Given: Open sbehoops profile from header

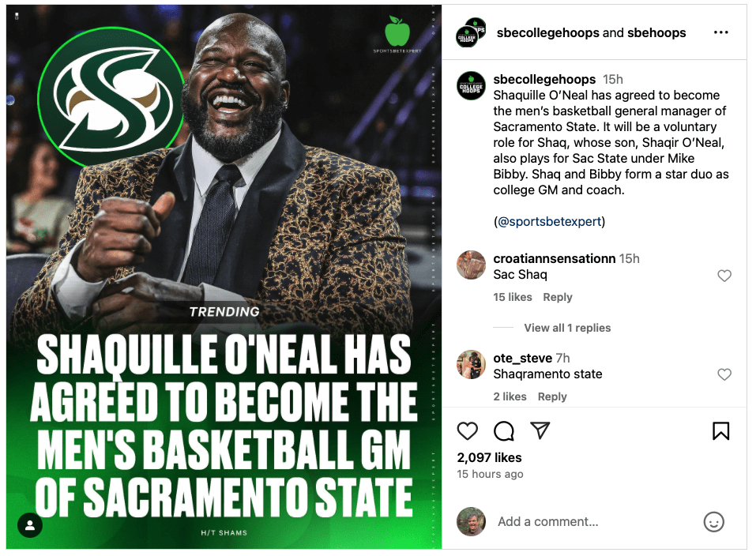Looking at the screenshot, I should (656, 33).
